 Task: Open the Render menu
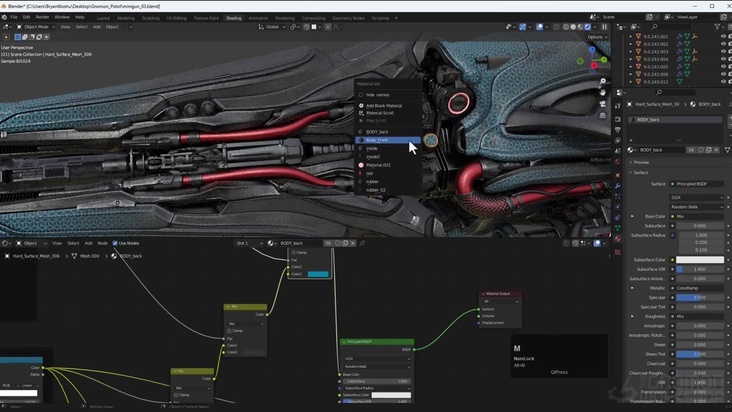point(42,17)
